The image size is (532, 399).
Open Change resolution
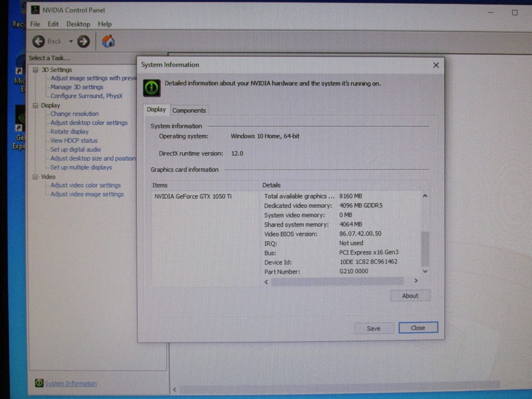pos(74,114)
